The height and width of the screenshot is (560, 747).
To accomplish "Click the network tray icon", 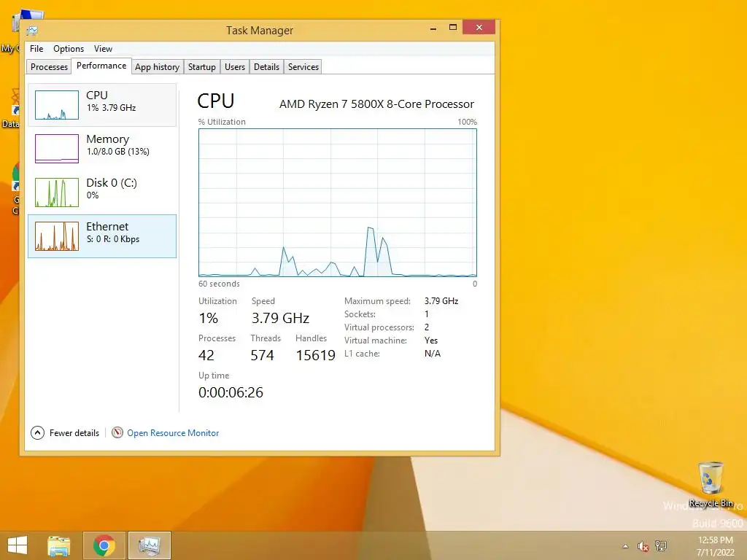I will pos(661,545).
